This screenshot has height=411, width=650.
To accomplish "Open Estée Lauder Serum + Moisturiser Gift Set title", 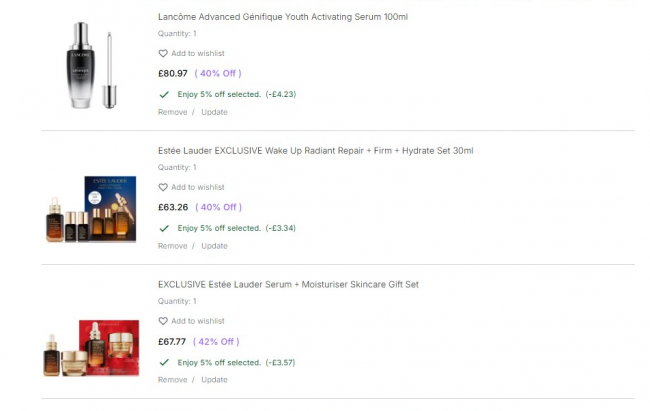I will tap(288, 285).
